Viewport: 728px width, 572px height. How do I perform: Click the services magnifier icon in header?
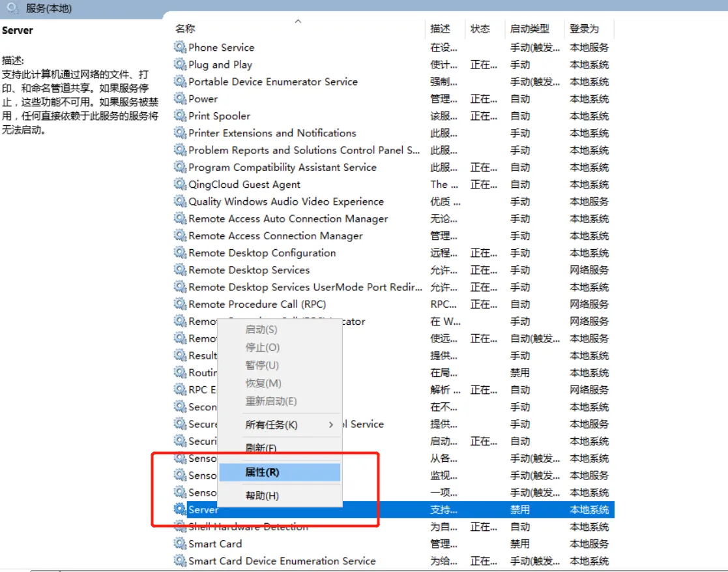(x=12, y=8)
